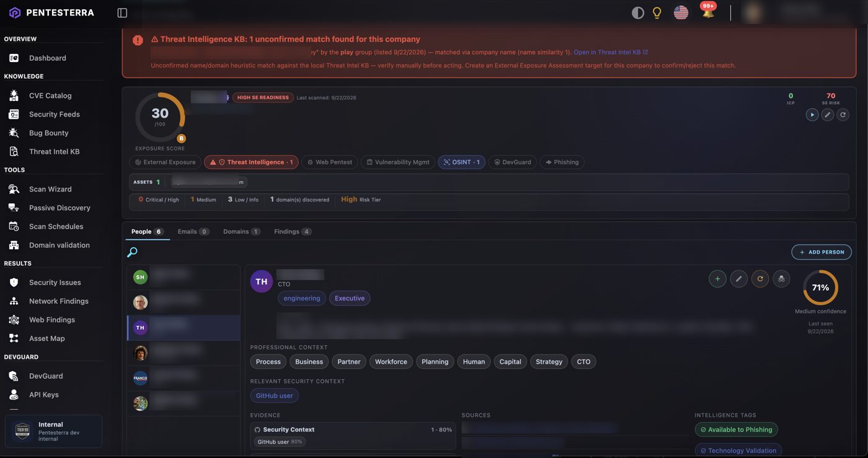Click the Security Issues shield icon
Image resolution: width=868 pixels, height=458 pixels.
14,282
